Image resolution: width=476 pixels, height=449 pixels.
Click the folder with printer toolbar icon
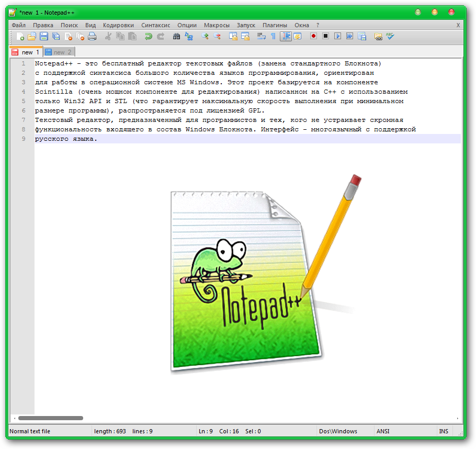(378, 37)
